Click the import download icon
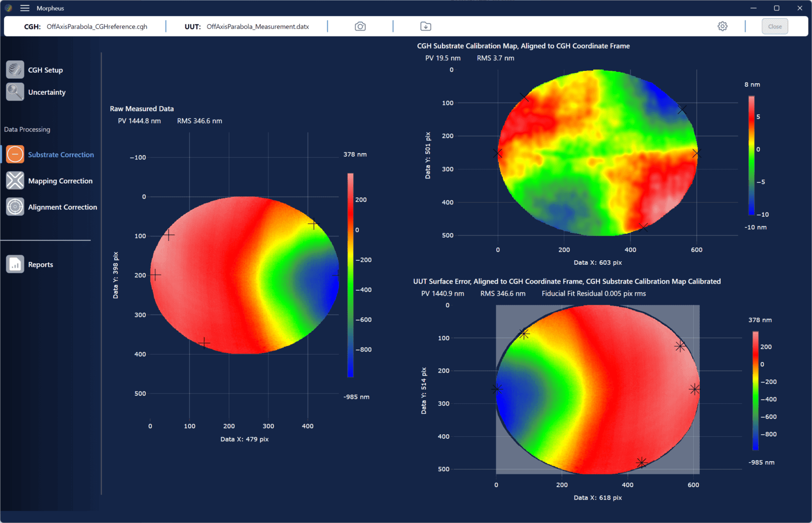 click(426, 26)
